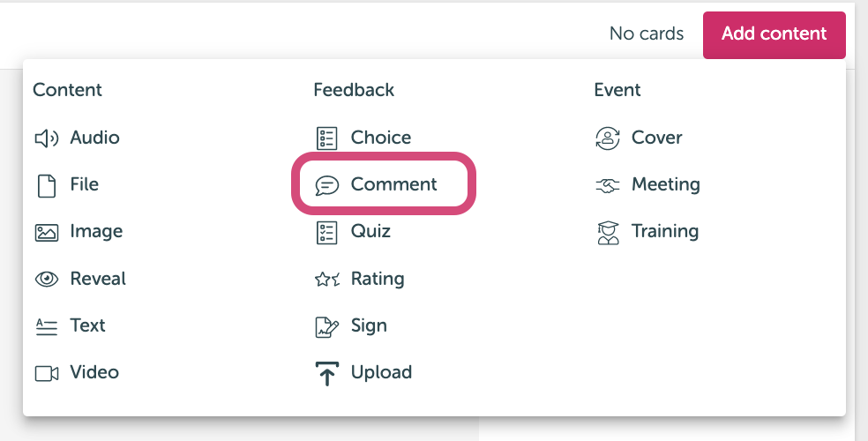Choose the Sign pen icon
This screenshot has width=868, height=441.
[x=326, y=326]
